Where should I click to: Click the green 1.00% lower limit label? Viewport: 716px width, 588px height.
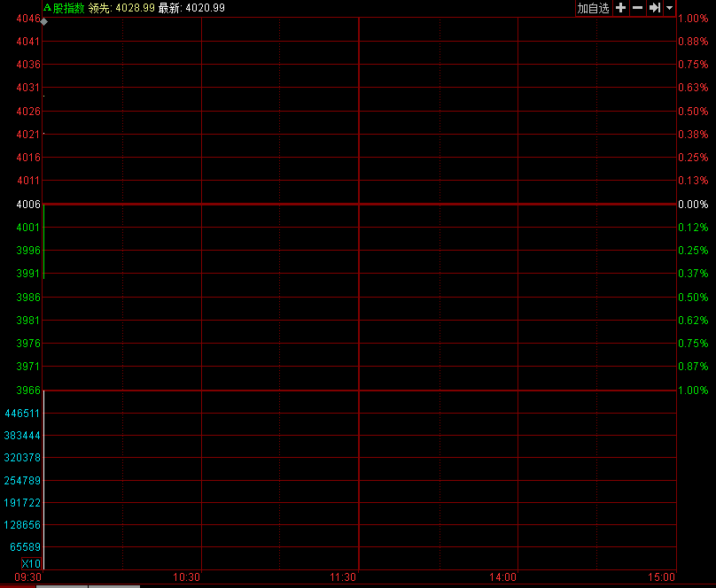[692, 391]
